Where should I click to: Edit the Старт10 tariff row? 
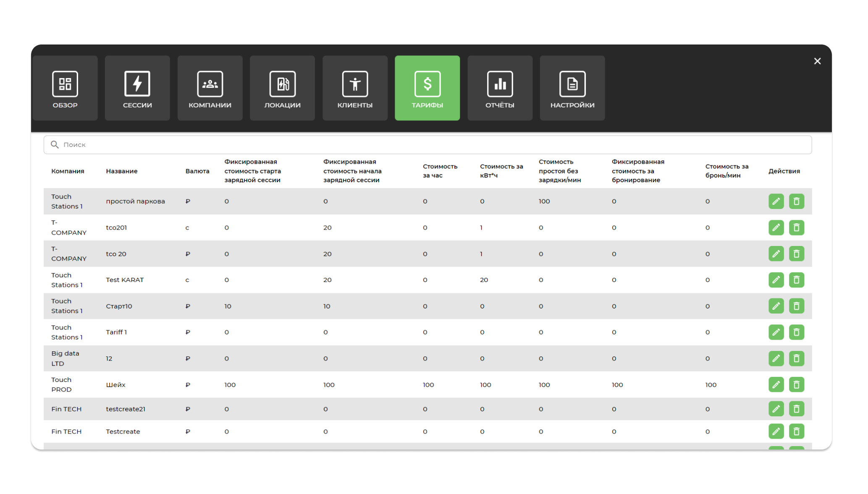coord(776,306)
